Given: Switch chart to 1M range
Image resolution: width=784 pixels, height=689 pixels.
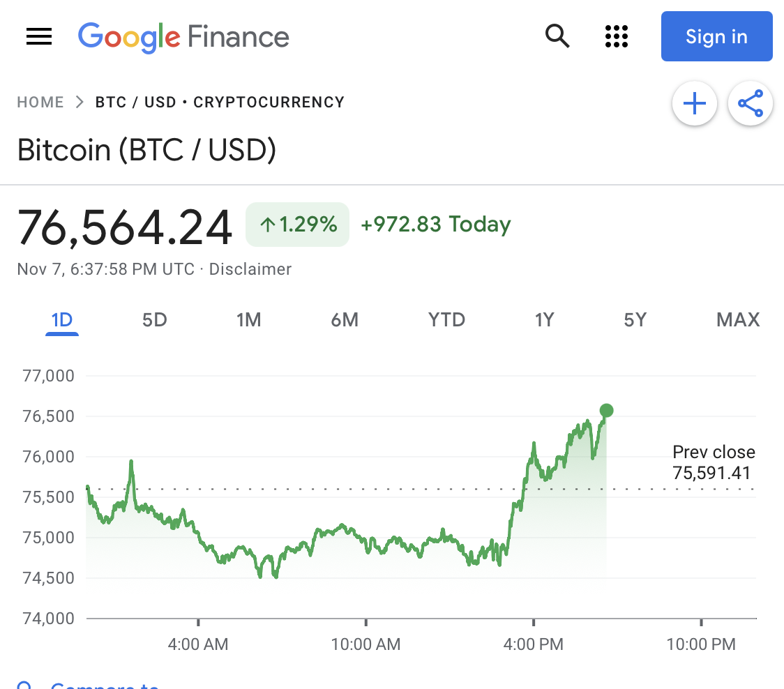Looking at the screenshot, I should tap(248, 320).
